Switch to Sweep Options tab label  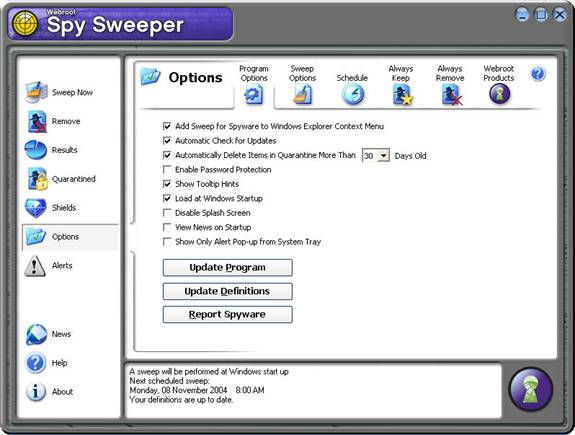(x=302, y=73)
